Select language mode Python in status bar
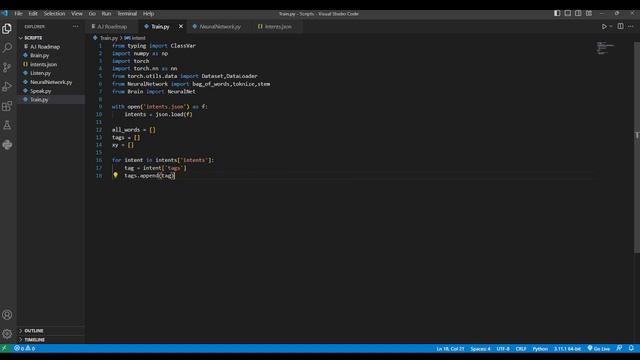 pos(540,349)
